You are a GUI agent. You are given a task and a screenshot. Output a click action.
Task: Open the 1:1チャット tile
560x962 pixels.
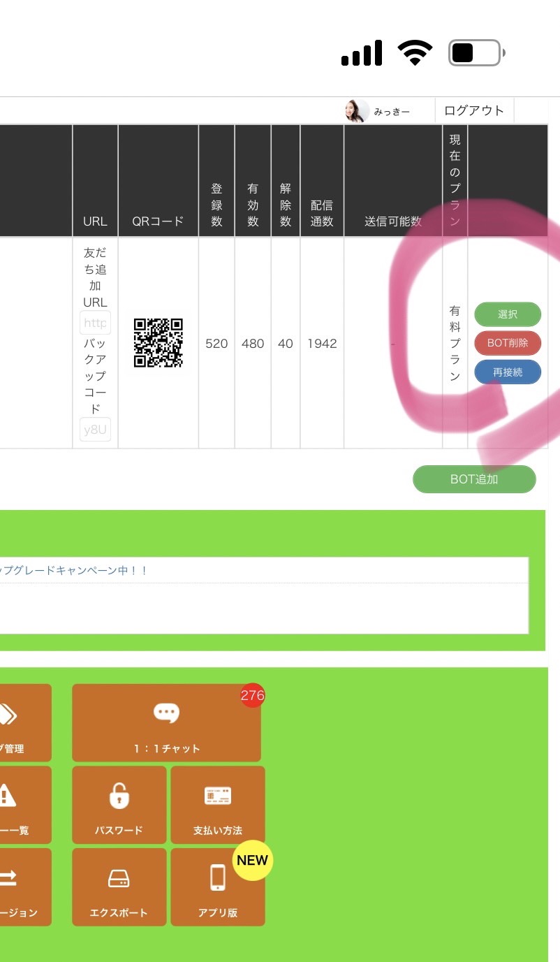(x=166, y=723)
